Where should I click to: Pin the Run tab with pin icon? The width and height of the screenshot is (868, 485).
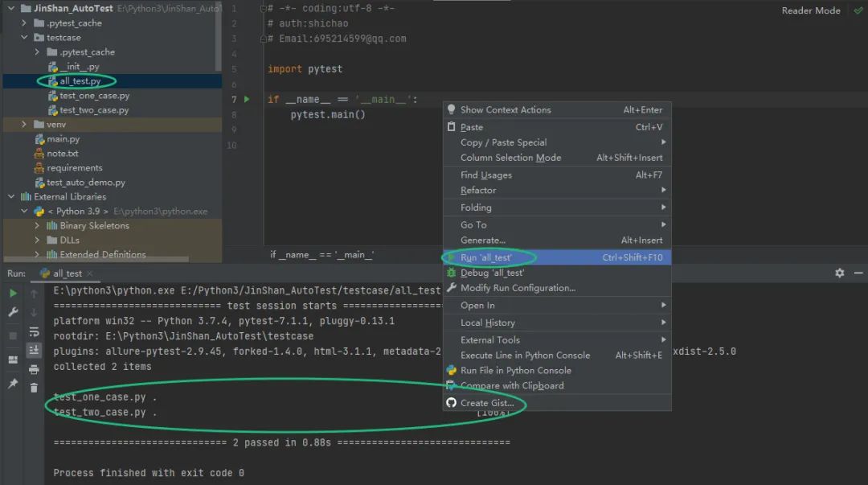click(x=13, y=384)
